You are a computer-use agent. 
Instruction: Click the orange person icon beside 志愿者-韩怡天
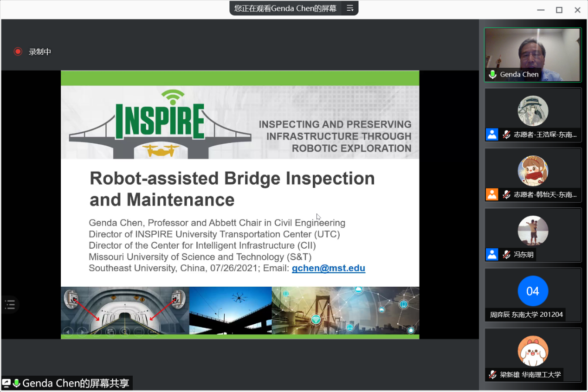pos(492,194)
